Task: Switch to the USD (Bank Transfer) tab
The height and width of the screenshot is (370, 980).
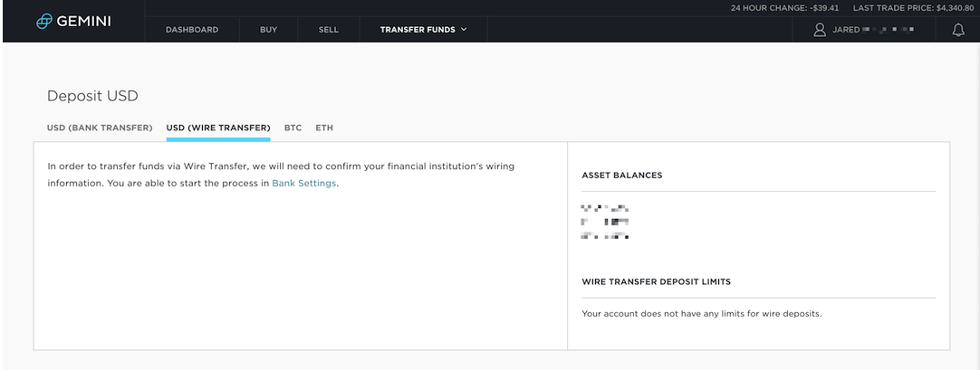Action: pyautogui.click(x=100, y=128)
